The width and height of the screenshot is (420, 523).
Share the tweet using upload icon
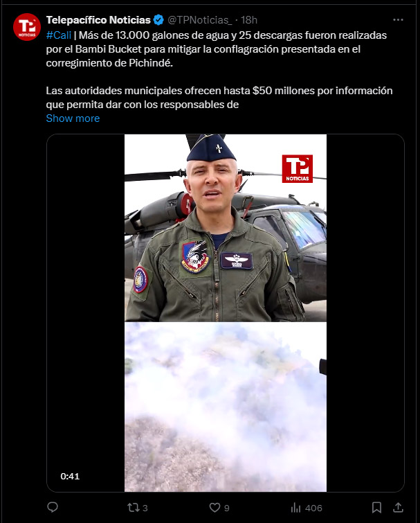pos(398,508)
